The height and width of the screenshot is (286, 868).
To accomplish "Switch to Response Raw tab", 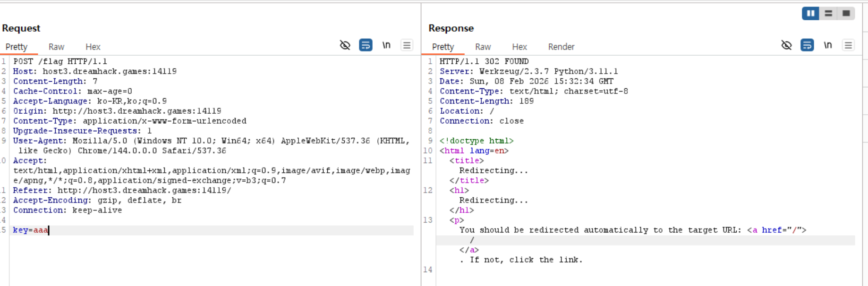I will tap(483, 47).
